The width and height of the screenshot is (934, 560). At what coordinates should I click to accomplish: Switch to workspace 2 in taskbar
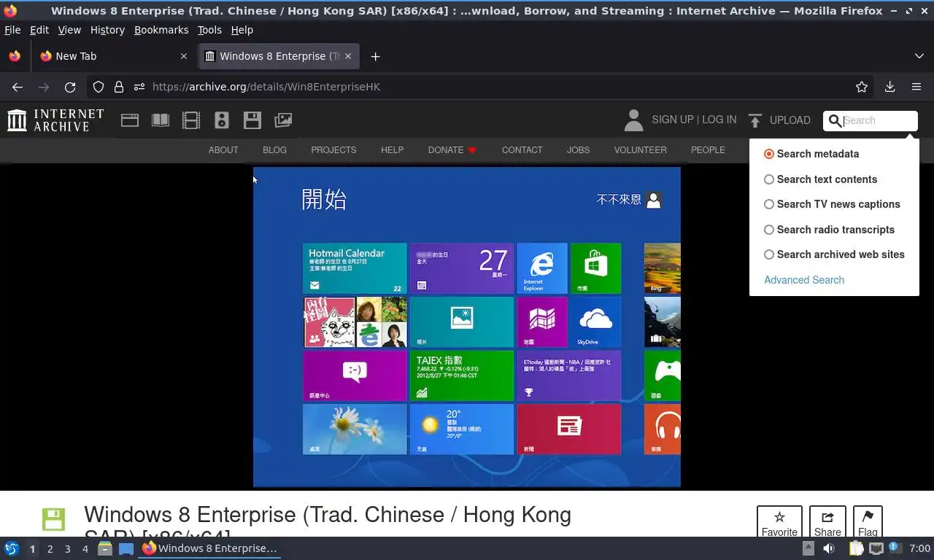[50, 549]
